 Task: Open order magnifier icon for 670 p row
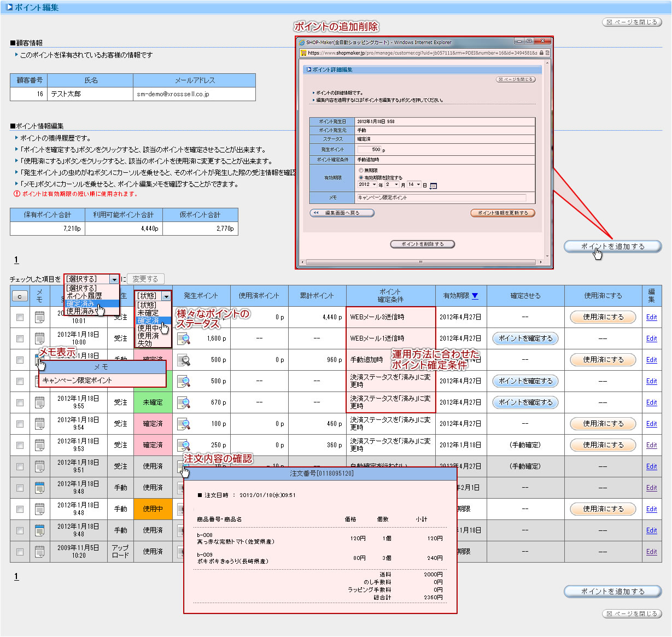click(184, 402)
